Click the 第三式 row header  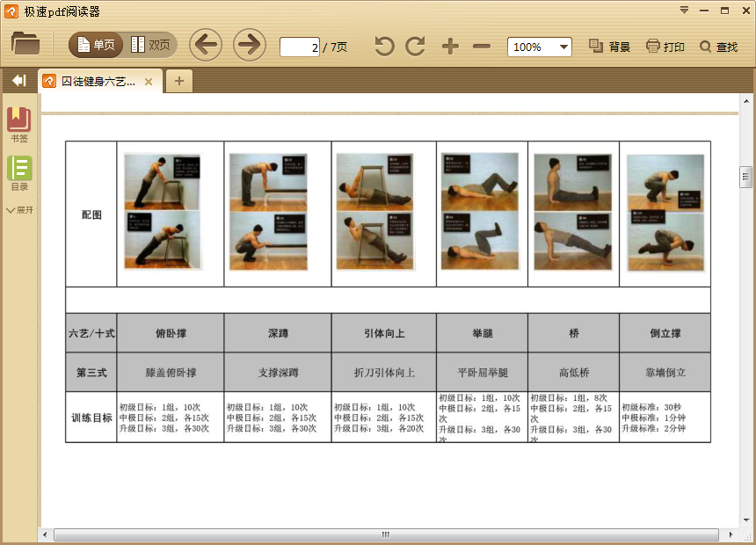point(91,373)
